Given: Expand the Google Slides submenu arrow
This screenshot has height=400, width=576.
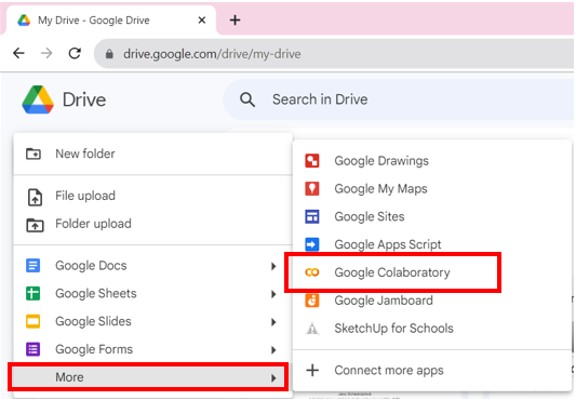Looking at the screenshot, I should pos(273,322).
